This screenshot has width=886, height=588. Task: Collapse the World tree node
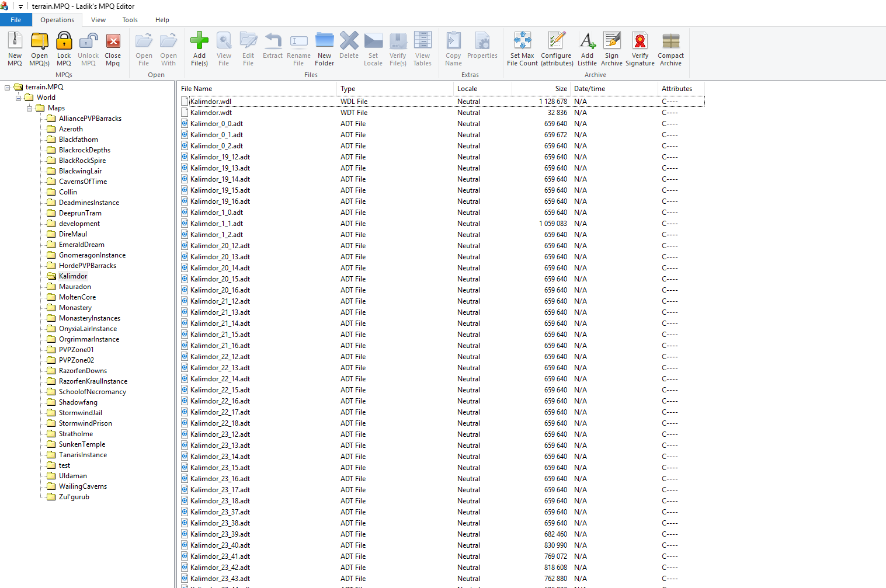click(x=18, y=98)
